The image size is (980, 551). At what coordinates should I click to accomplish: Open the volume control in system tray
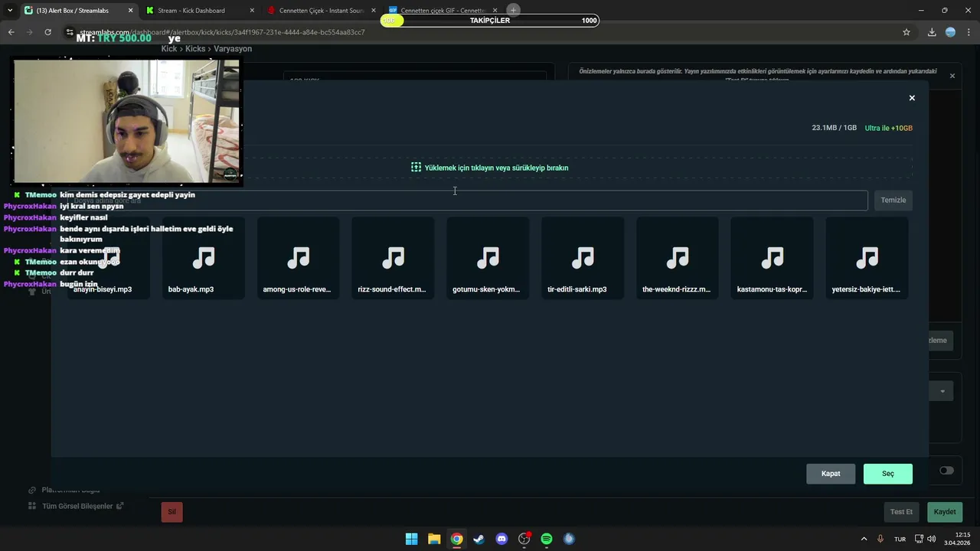(932, 539)
